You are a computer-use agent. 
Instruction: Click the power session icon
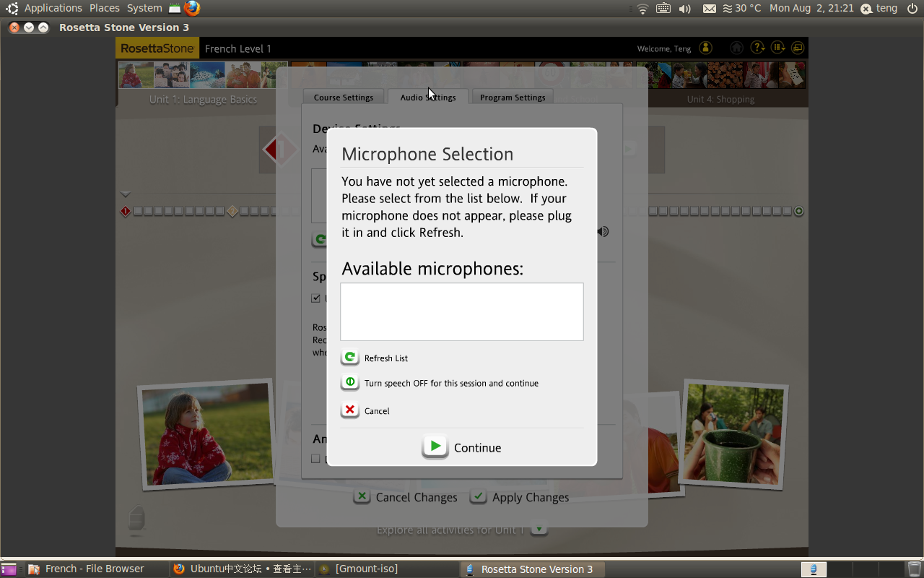tap(912, 9)
